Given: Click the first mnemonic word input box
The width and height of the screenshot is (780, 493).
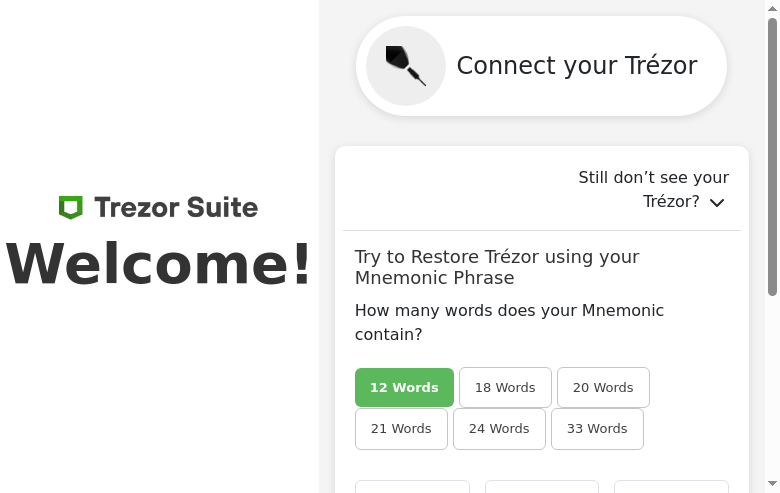Looking at the screenshot, I should [412, 487].
